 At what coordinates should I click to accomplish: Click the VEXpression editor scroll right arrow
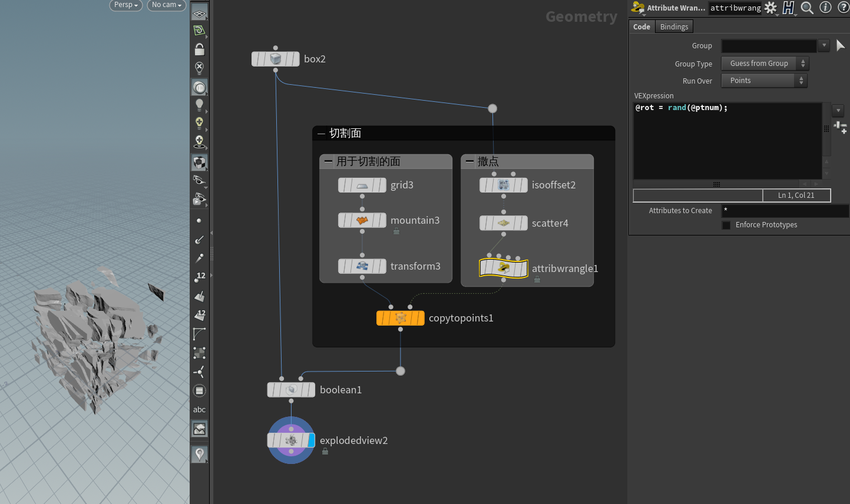coord(816,184)
